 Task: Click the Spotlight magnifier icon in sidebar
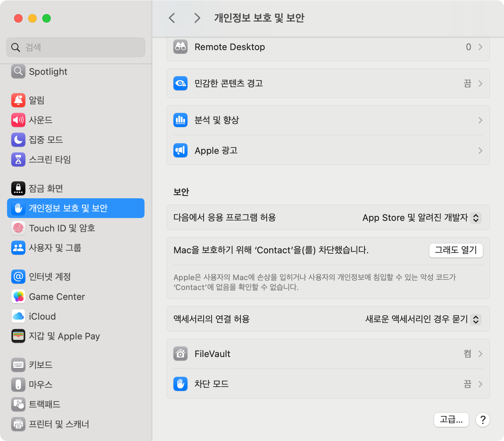pos(18,71)
